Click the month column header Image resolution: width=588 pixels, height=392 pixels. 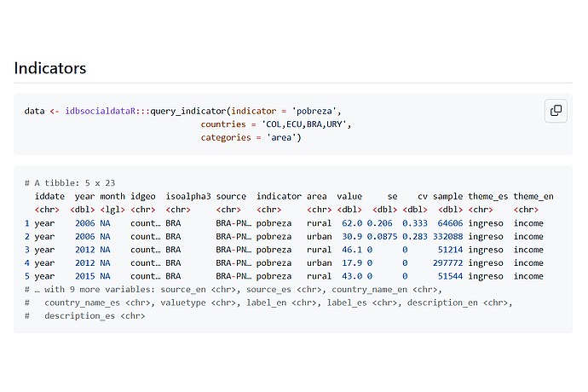click(112, 196)
